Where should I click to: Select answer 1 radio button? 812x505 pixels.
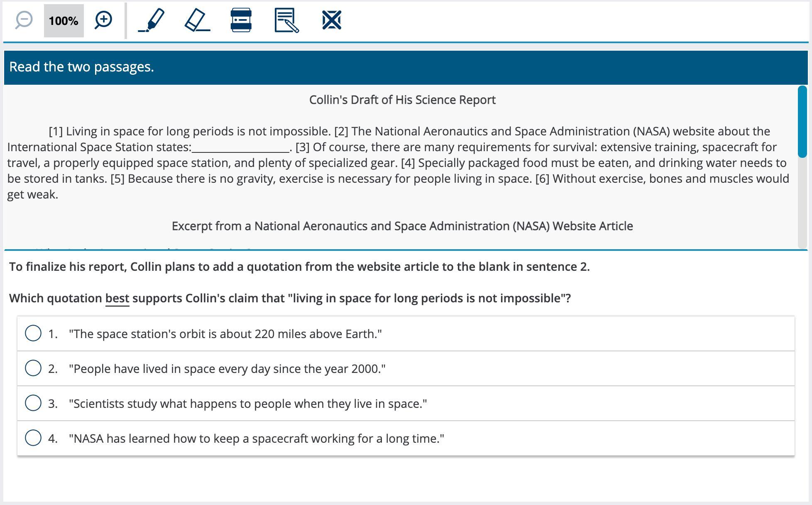[33, 333]
